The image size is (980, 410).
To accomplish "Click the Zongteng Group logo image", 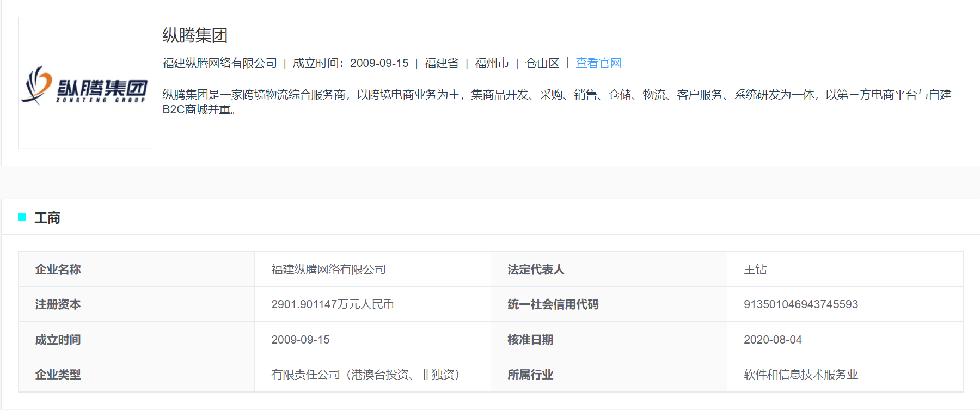I will (x=84, y=83).
